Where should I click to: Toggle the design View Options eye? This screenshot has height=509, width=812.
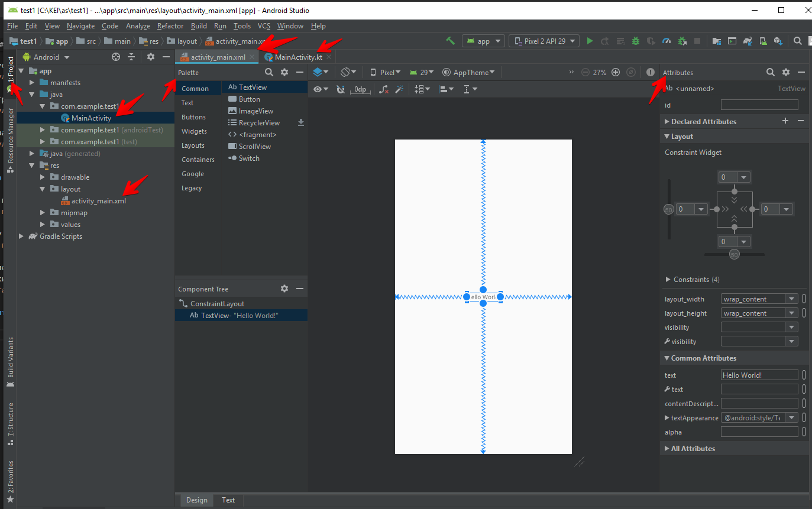[321, 89]
